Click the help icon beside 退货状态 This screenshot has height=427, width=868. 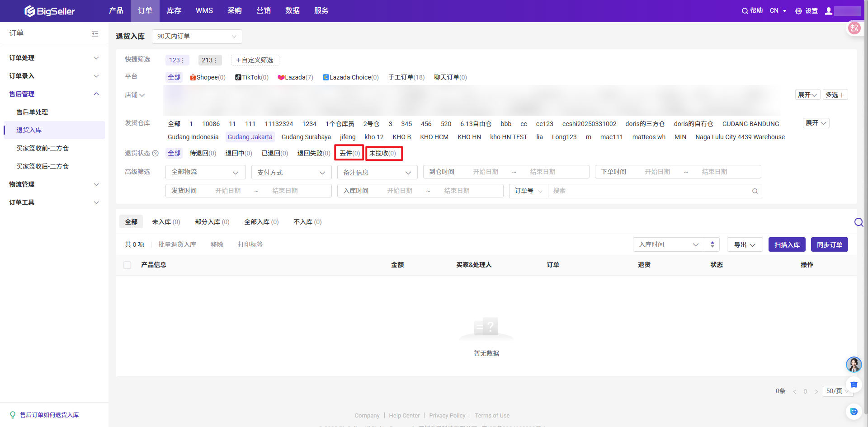[156, 153]
